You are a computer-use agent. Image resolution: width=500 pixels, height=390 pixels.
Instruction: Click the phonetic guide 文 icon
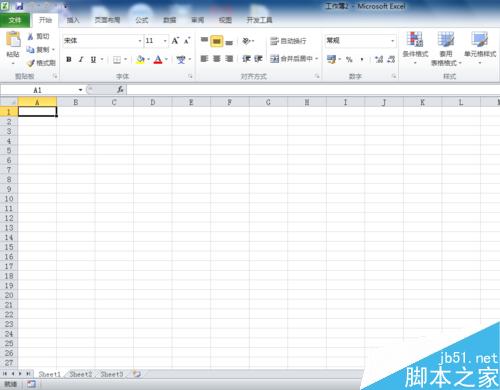[181, 60]
